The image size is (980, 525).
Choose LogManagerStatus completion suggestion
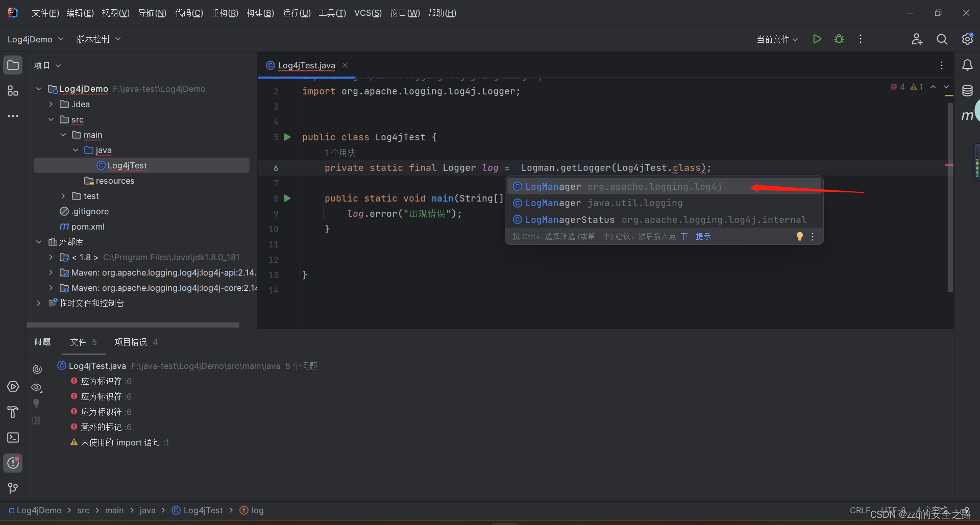pyautogui.click(x=664, y=220)
